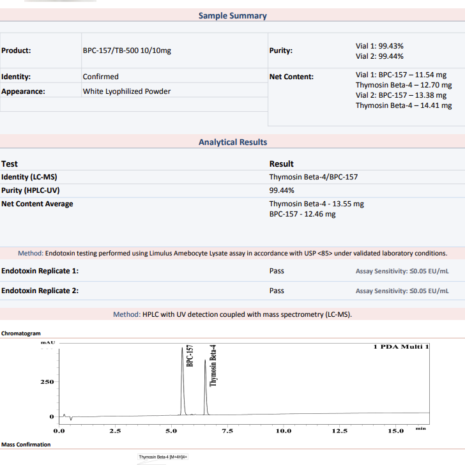Screen dimensions: 465x465
Task: Click the 1 PDA Multi 1 chart label
Action: pos(401,347)
